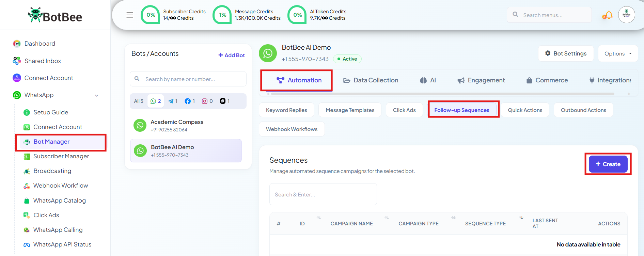
Task: Open Webhook Workflows button
Action: [x=292, y=129]
